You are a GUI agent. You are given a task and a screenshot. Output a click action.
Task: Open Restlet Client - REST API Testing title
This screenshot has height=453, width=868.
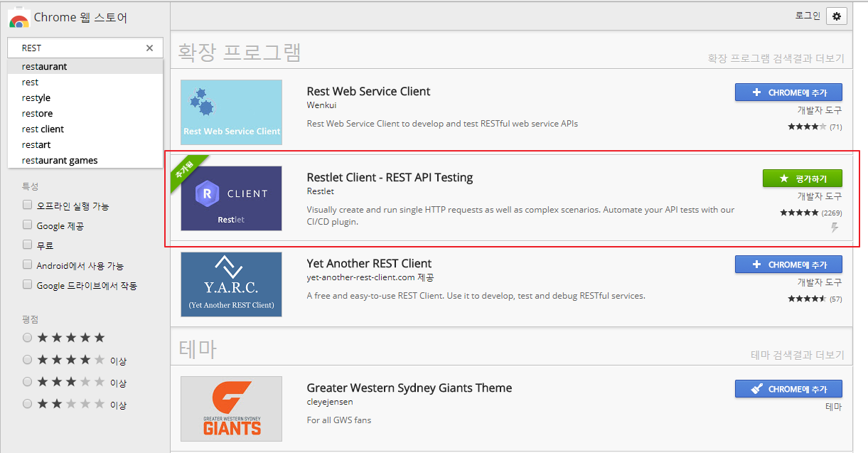click(x=390, y=177)
